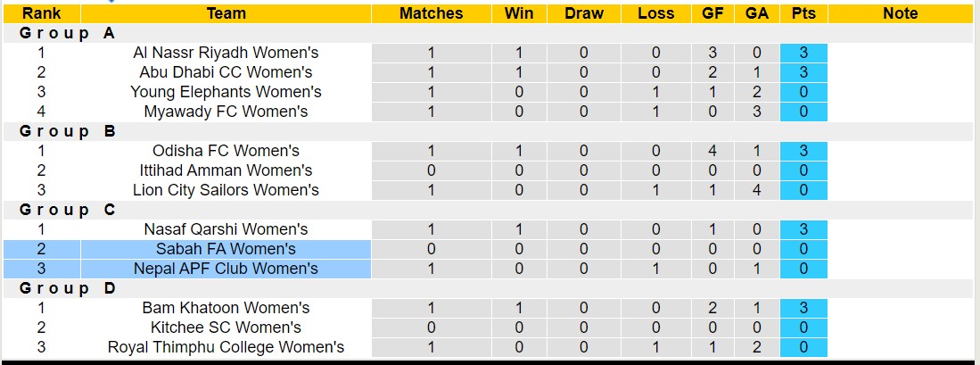Click the Rank column header
This screenshot has width=980, height=365.
(41, 13)
